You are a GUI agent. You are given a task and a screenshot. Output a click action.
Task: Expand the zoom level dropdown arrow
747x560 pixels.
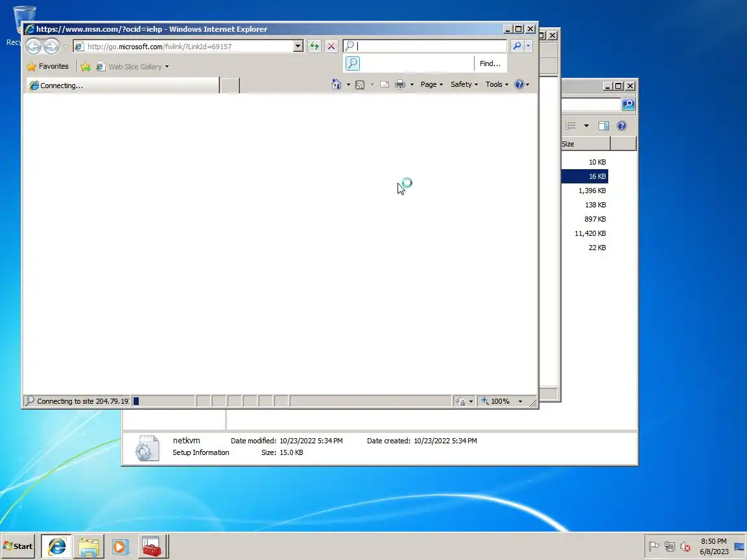520,401
